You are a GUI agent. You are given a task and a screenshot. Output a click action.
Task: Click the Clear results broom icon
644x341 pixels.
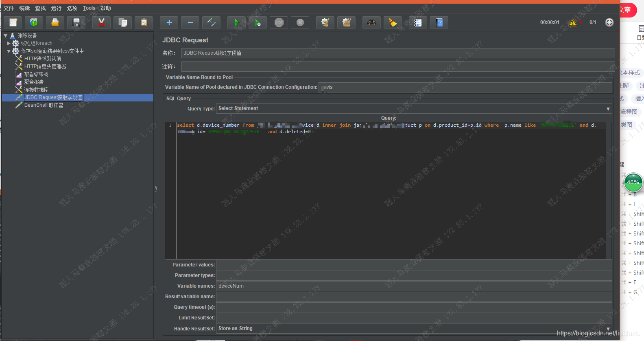325,22
